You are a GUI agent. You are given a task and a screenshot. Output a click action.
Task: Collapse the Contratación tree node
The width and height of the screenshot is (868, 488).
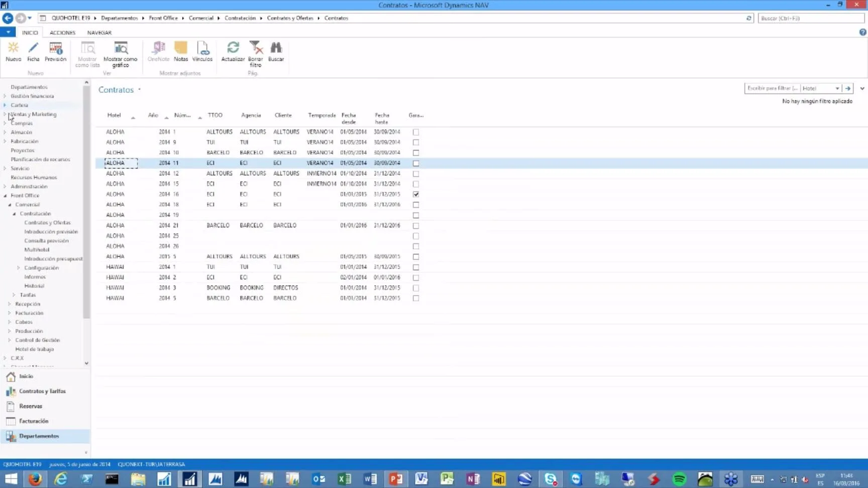coord(15,214)
